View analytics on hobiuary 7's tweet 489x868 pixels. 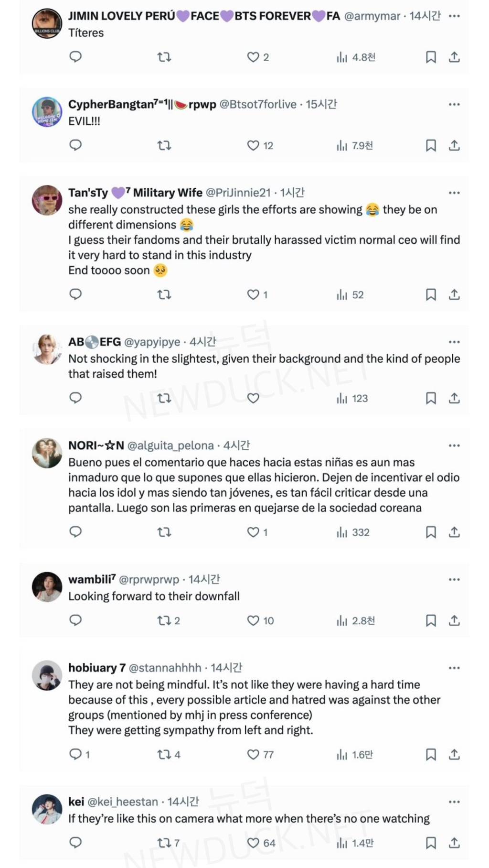[x=342, y=754]
